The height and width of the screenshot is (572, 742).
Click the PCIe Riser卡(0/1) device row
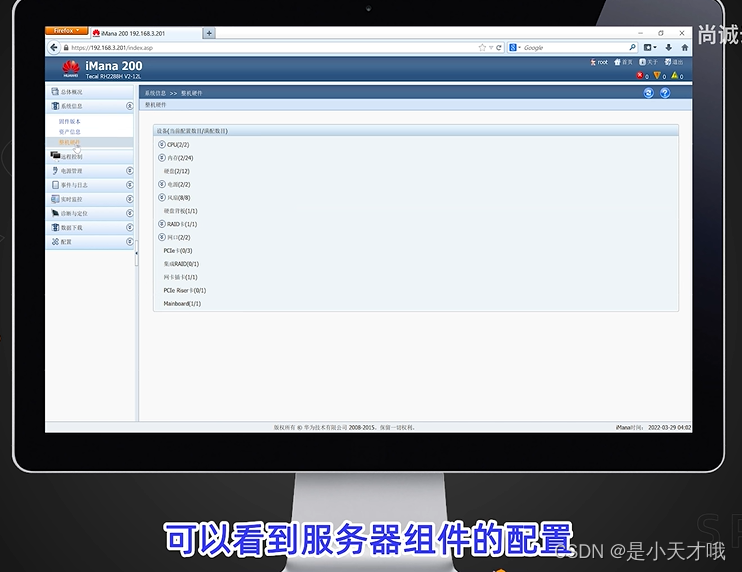click(185, 290)
